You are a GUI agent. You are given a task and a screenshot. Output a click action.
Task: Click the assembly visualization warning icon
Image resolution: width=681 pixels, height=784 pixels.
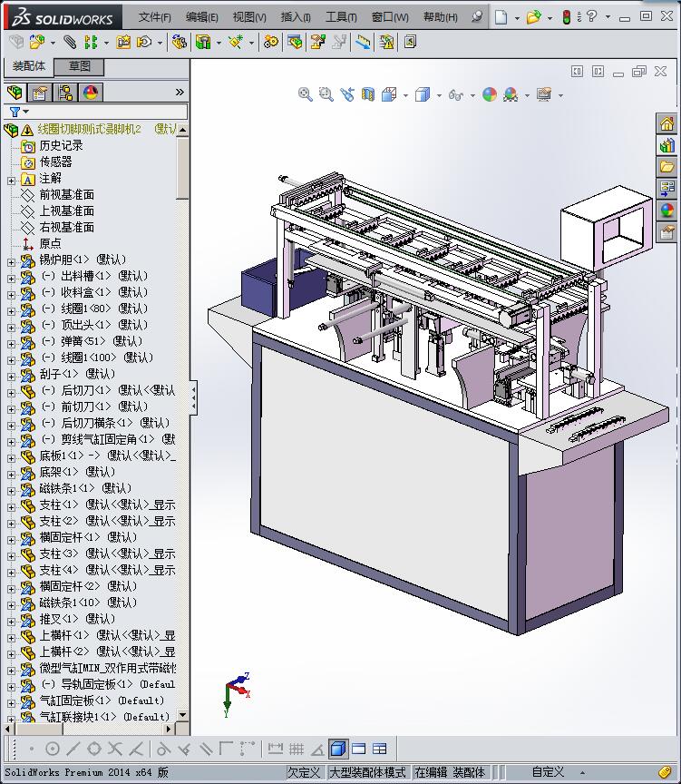[x=386, y=43]
